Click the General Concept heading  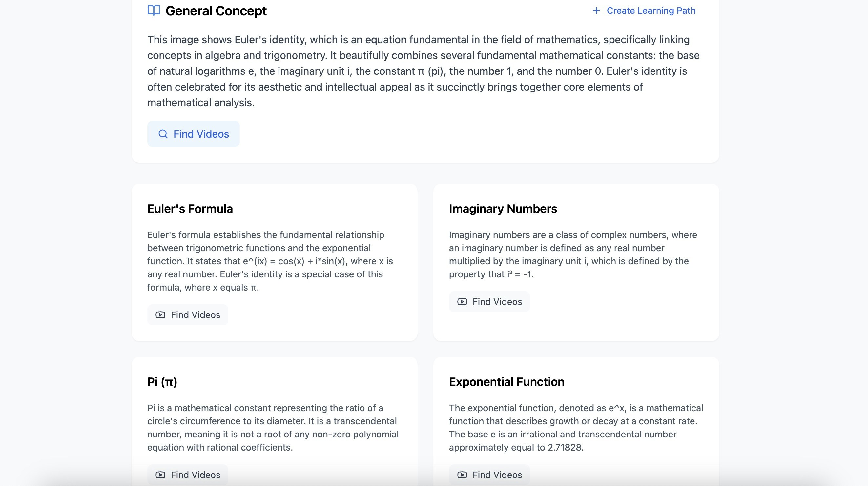click(x=216, y=11)
